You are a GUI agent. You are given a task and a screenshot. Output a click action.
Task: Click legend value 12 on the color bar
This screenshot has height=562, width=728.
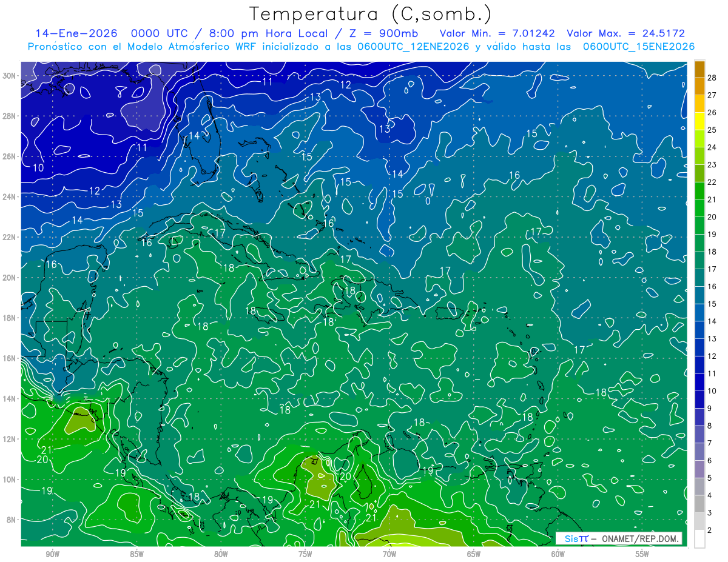pyautogui.click(x=712, y=356)
